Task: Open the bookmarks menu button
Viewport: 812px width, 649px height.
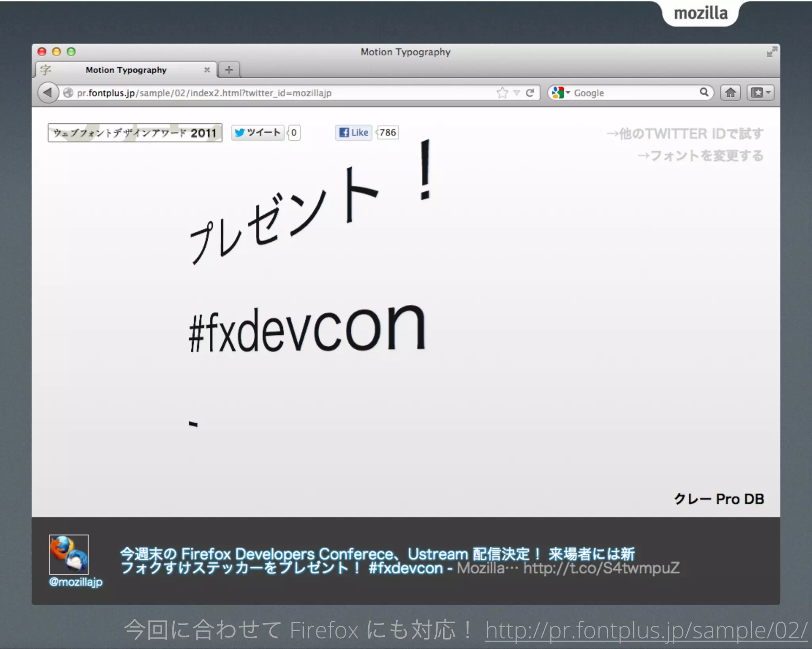Action: click(x=760, y=93)
